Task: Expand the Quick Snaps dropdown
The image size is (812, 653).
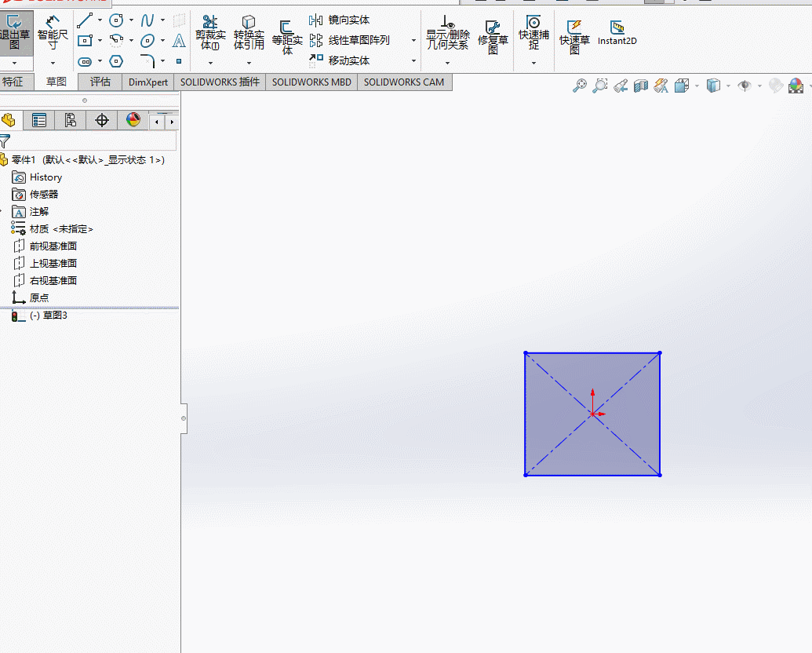Action: [533, 64]
